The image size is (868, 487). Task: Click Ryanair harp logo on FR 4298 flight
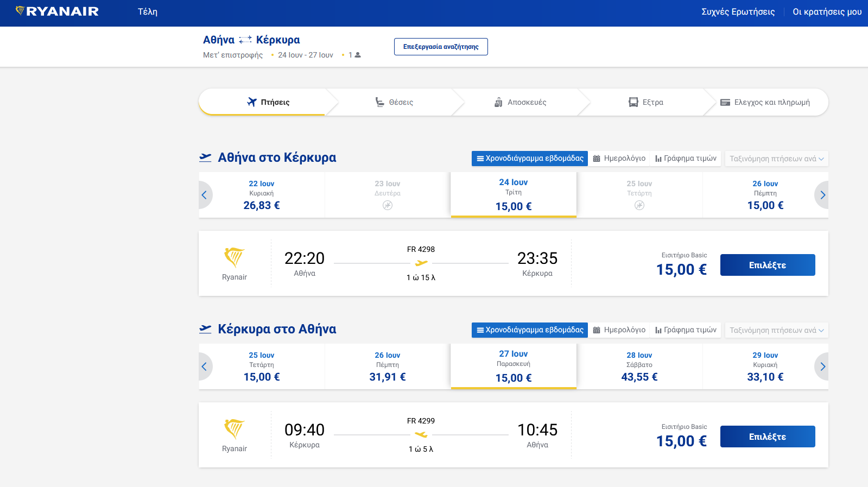point(235,257)
